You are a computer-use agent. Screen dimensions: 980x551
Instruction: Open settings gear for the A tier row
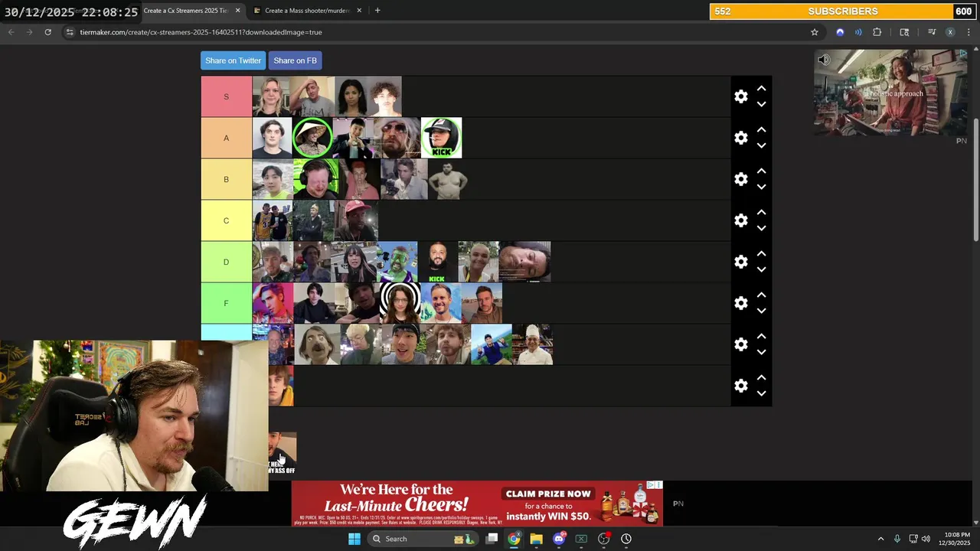tap(740, 138)
